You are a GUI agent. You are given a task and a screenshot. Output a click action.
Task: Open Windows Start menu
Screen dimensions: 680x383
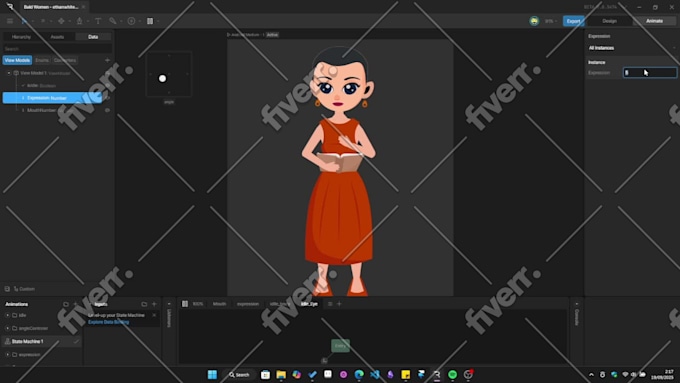(212, 374)
